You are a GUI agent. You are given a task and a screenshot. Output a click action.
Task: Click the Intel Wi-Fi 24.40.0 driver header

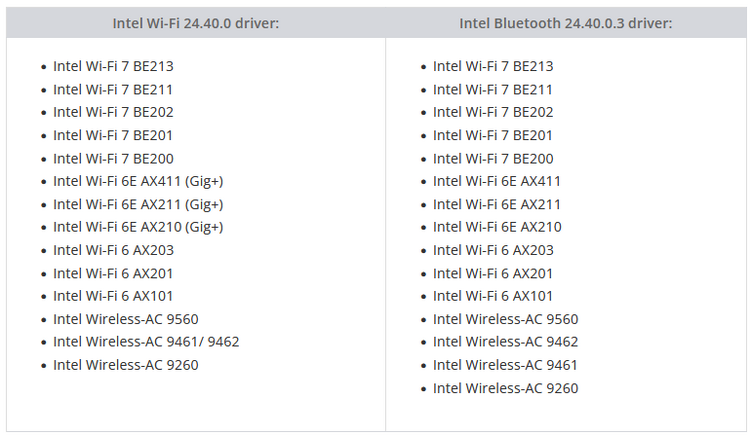point(196,23)
